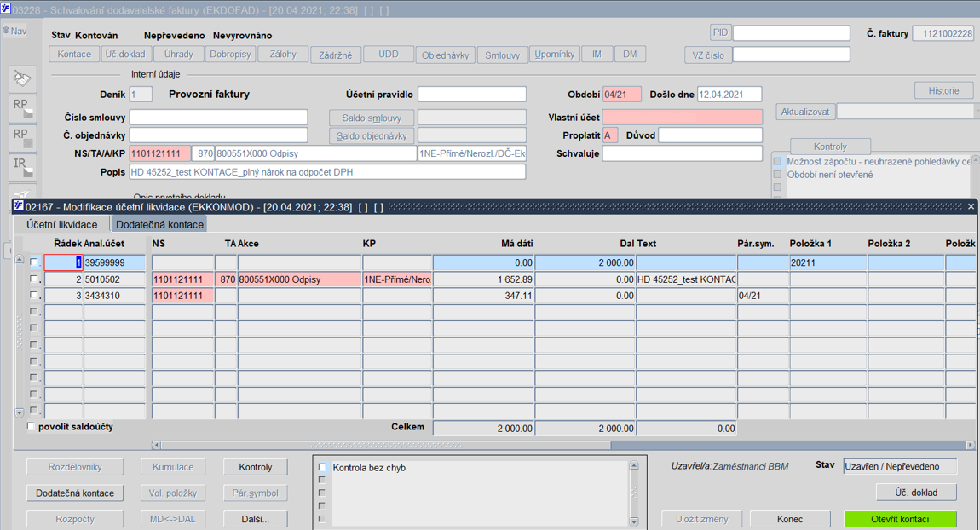Select Pár.sym. cell 04/21 in row 3
Image resolution: width=980 pixels, height=530 pixels.
[x=763, y=296]
